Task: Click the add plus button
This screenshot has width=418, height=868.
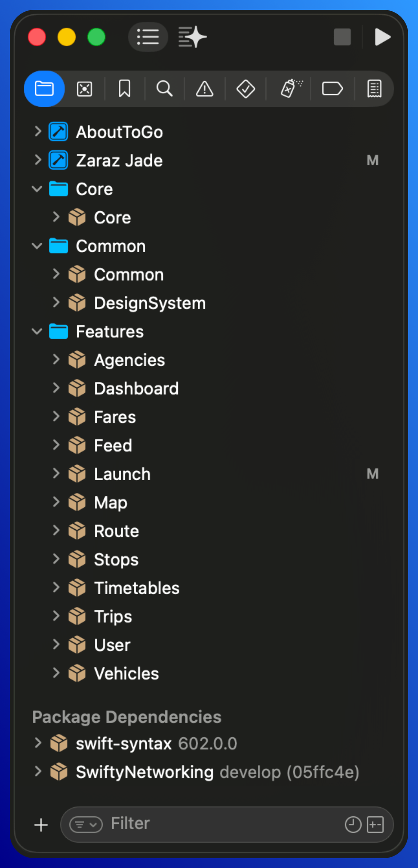Action: (41, 825)
